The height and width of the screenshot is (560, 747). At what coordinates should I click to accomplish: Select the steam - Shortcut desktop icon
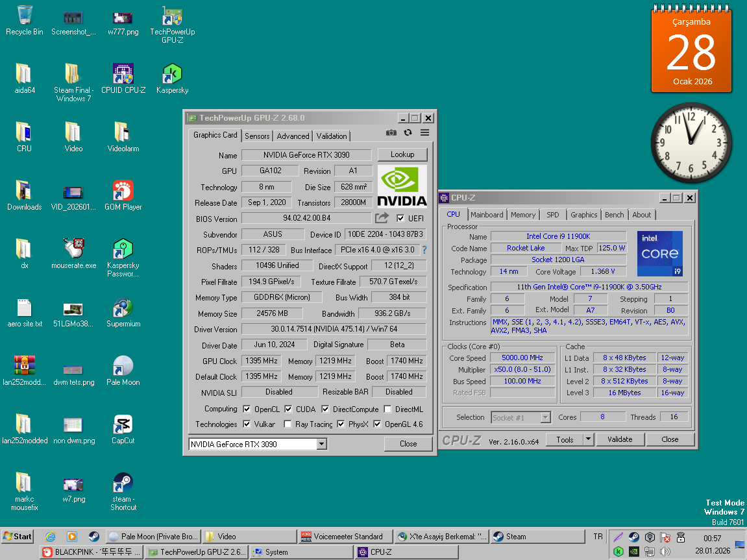(x=123, y=492)
